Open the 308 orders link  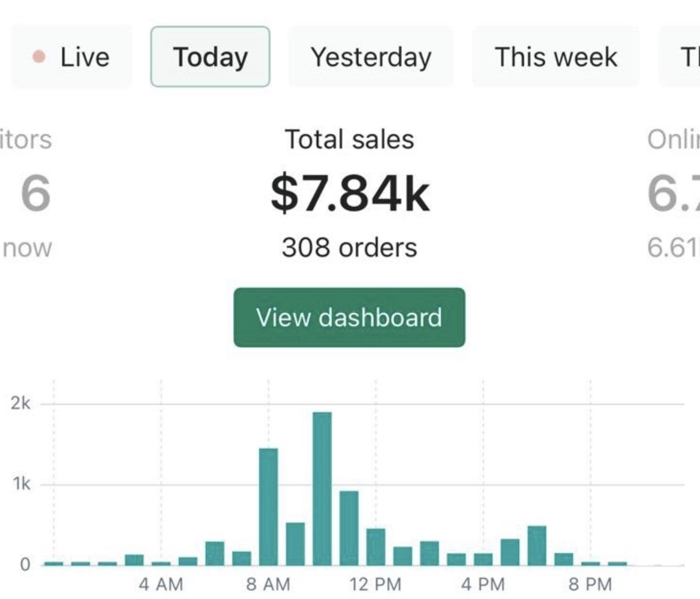(x=350, y=248)
